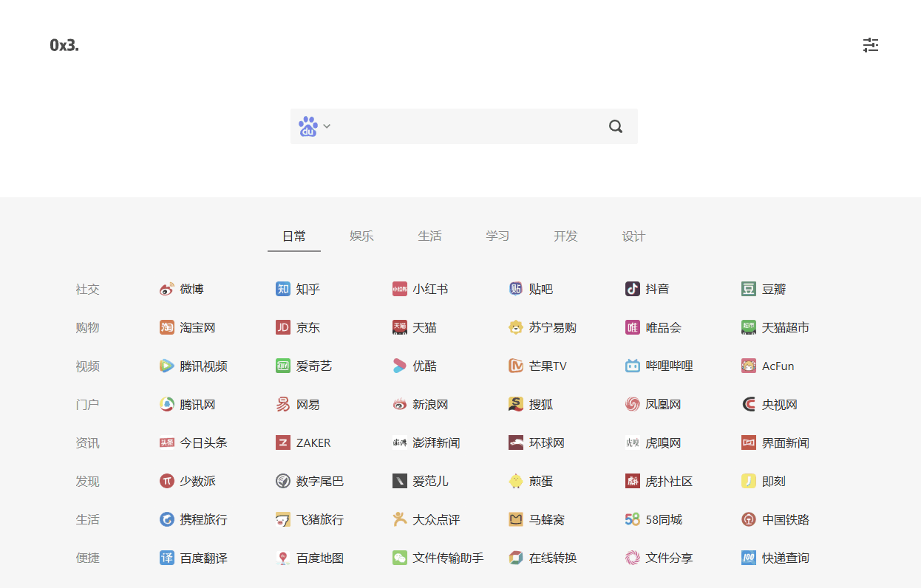Click the Youku (优酷) icon
Viewport: 921px width, 588px height.
click(x=400, y=366)
